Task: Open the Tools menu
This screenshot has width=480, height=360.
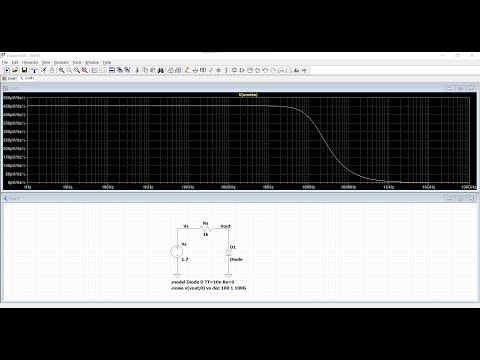Action: point(77,62)
